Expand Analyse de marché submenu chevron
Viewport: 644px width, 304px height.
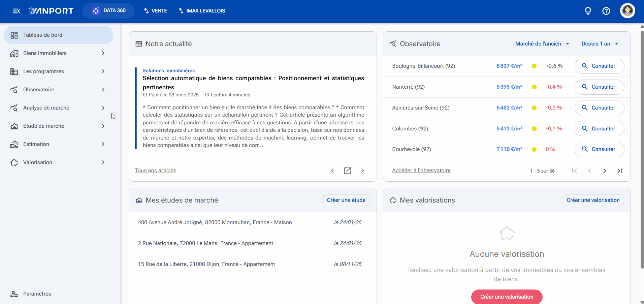point(103,108)
